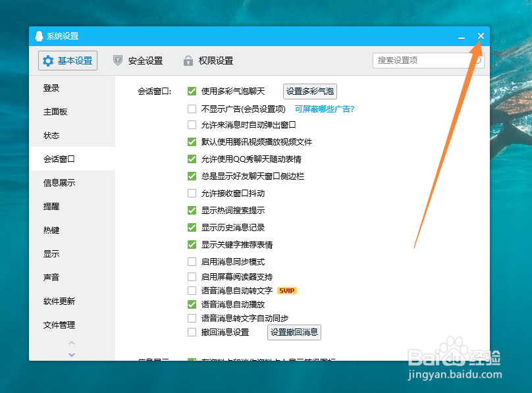Click the gear icon on 基本设置 tab
Viewport: 532px width, 393px height.
coord(49,61)
